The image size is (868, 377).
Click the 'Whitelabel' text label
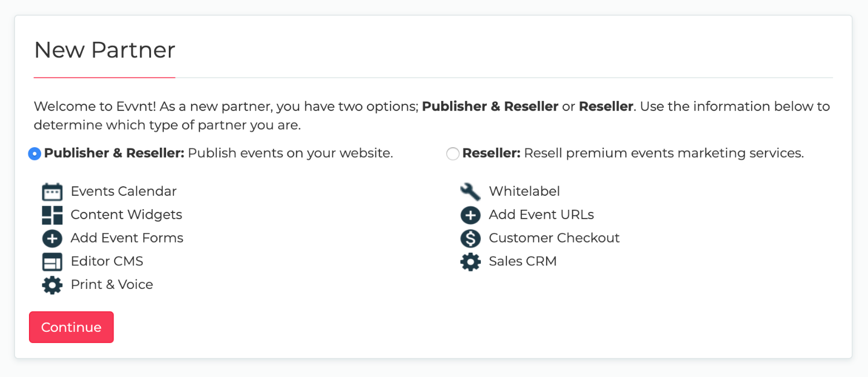tap(524, 191)
